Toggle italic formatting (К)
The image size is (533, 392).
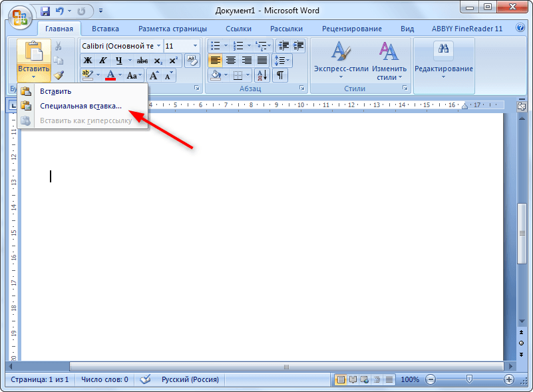pyautogui.click(x=103, y=61)
